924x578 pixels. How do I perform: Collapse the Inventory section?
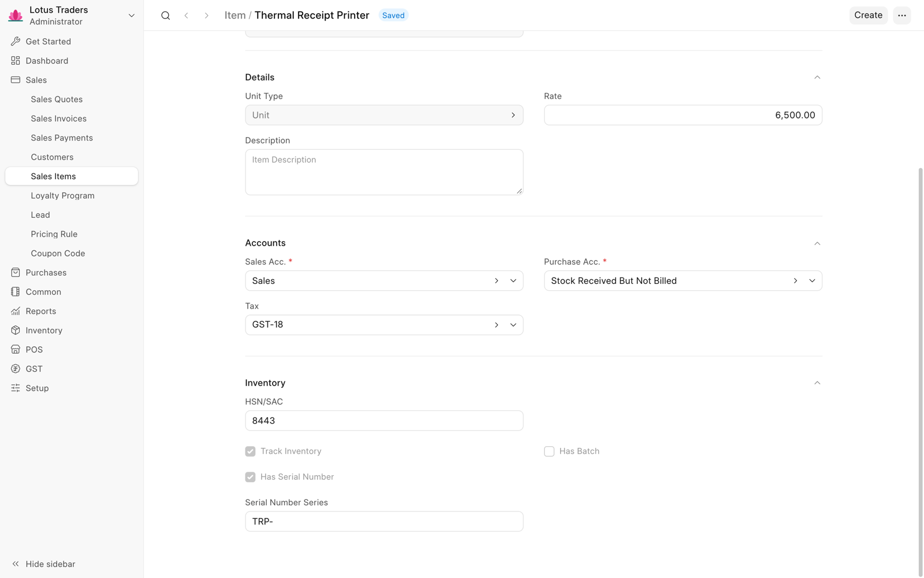[x=817, y=383]
